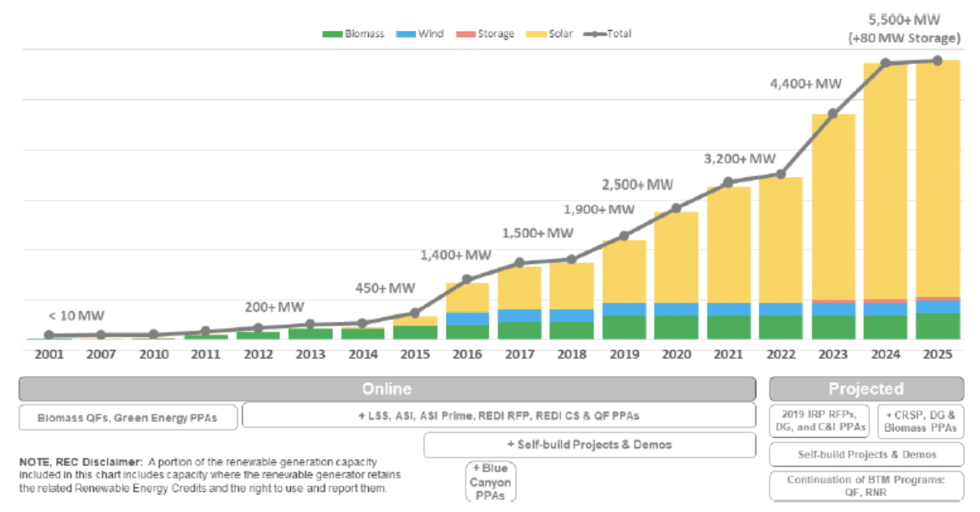The image size is (980, 512).
Task: Select the Projected header bar
Action: [865, 389]
